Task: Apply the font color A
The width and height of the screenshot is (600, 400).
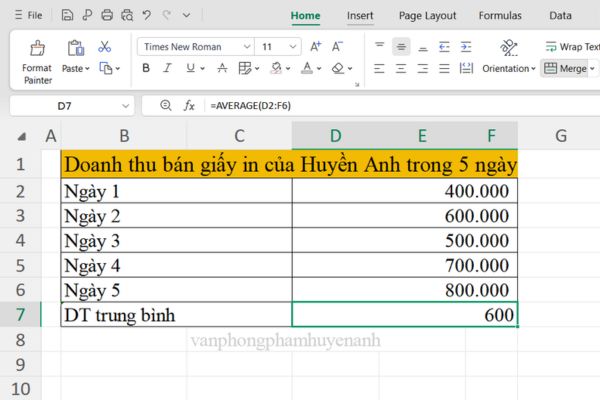Action: [x=307, y=68]
